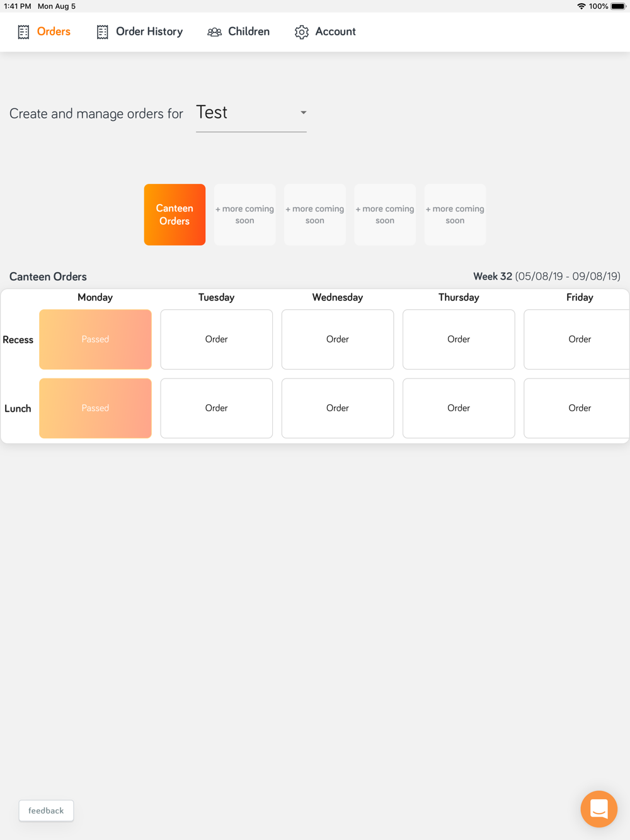Expand the child selector dropdown arrow
Viewport: 630px width, 840px height.
(x=303, y=113)
